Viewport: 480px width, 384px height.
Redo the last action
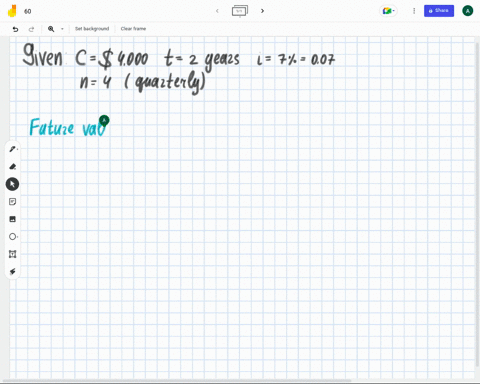[31, 29]
